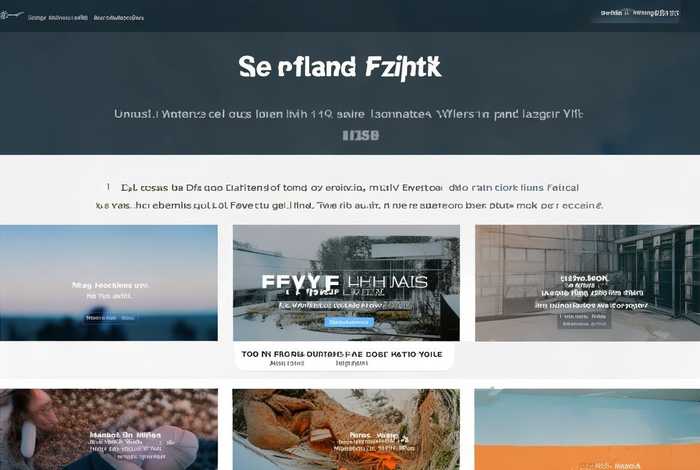Open the second header navigation link
700x470 pixels.
[x=119, y=18]
